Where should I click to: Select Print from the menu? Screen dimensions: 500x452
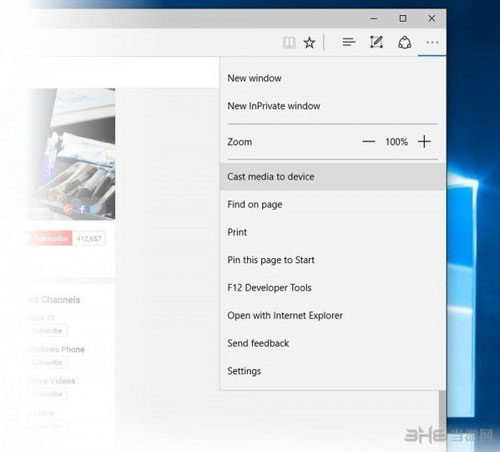pyautogui.click(x=333, y=232)
